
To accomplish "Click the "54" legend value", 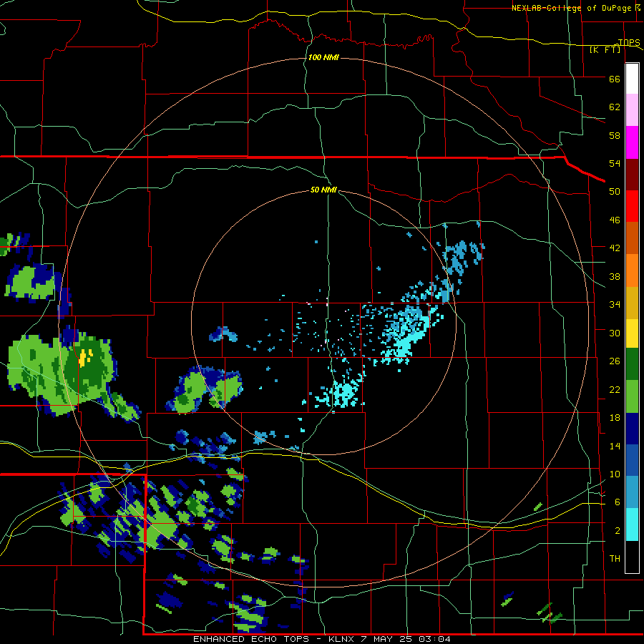I will coord(615,163).
